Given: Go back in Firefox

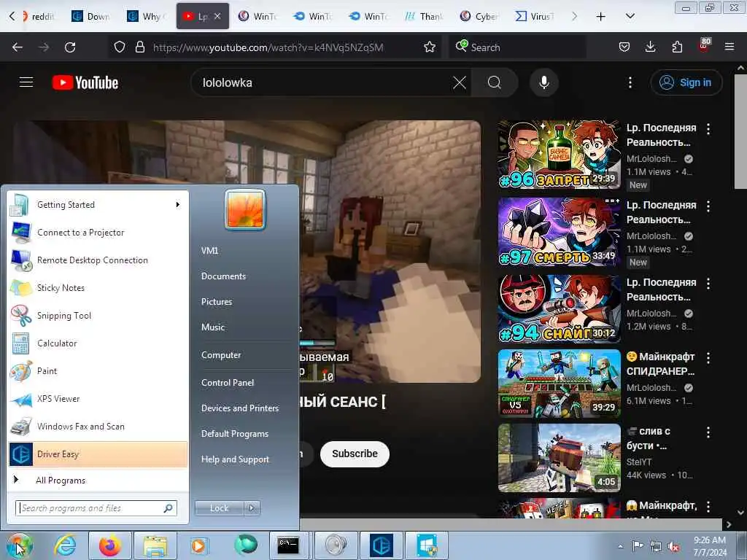Looking at the screenshot, I should point(18,47).
